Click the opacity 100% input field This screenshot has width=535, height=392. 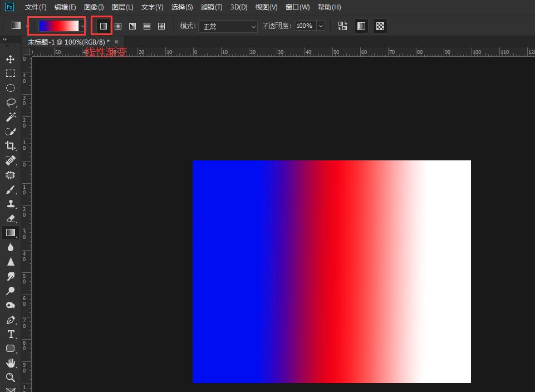point(304,26)
